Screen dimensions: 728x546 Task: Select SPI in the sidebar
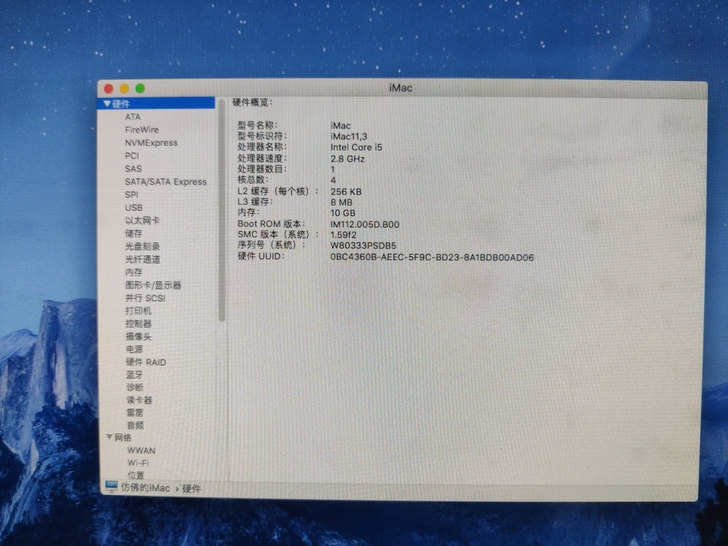click(x=131, y=195)
